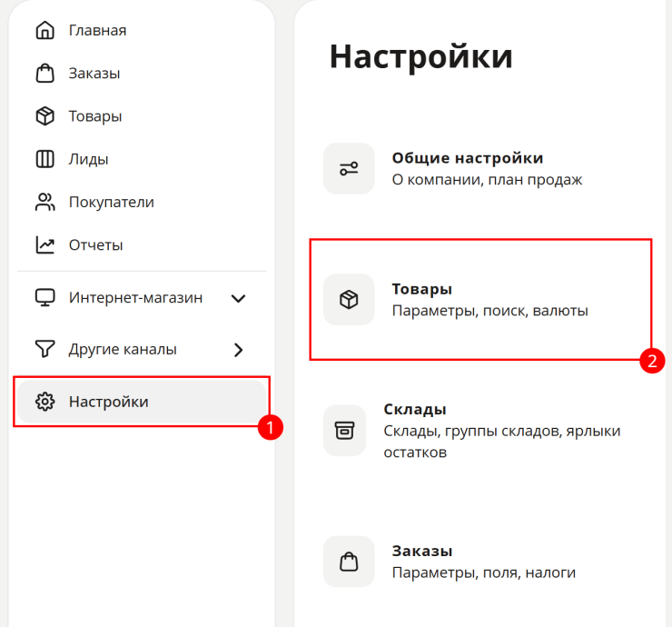Viewport: 672px width, 627px height.
Task: Go to Главная in the sidebar
Action: point(98,31)
